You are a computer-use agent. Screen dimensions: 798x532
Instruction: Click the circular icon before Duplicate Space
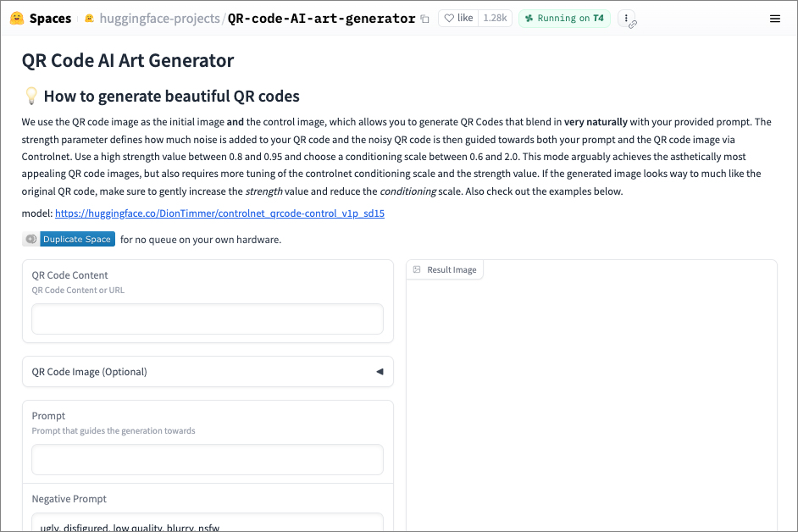tap(30, 238)
